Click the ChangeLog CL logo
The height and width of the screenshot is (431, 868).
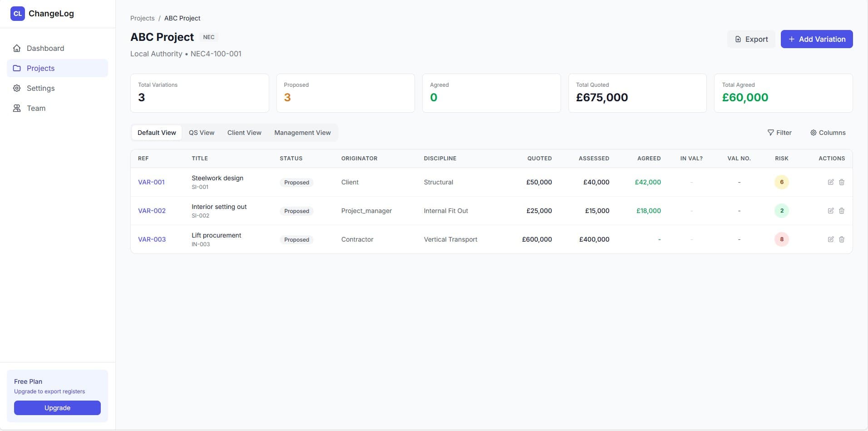pyautogui.click(x=18, y=13)
